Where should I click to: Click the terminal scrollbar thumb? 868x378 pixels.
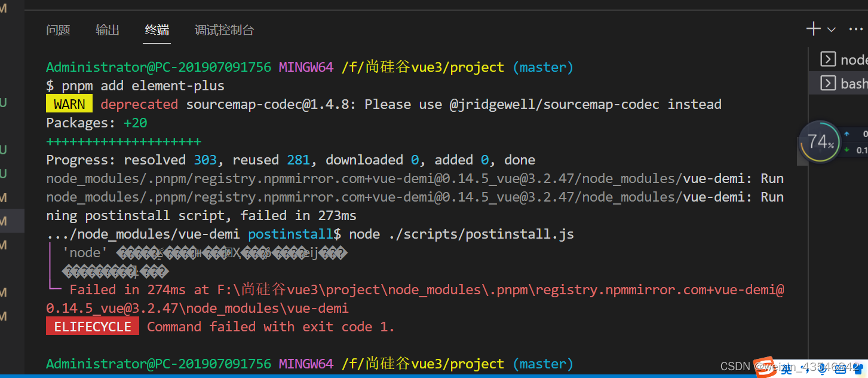803,151
